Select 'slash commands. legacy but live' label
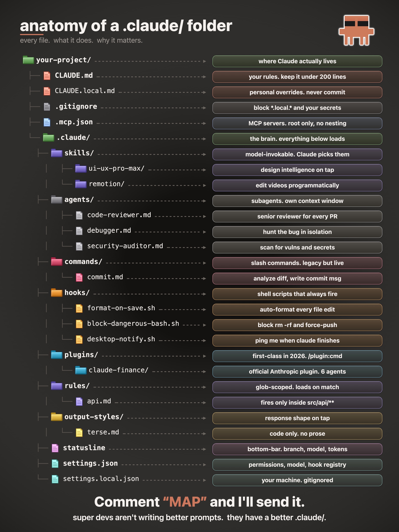The image size is (399, 532). (297, 263)
